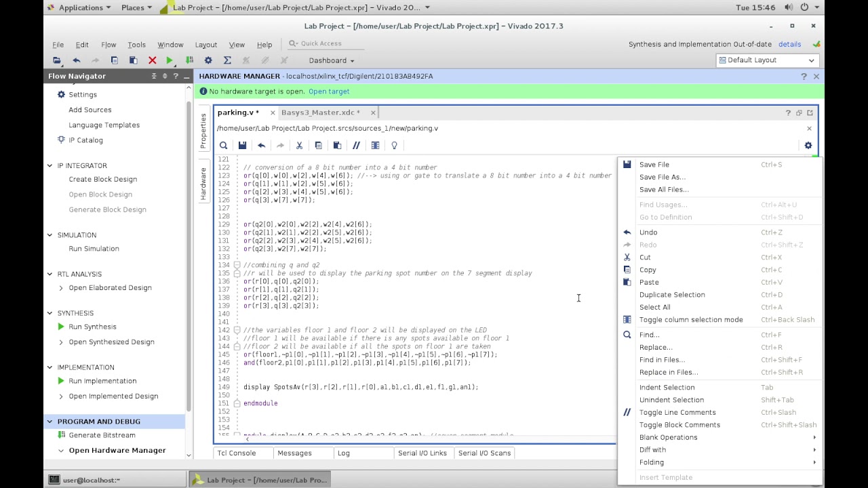
Task: Click the Save floppy icon in editor toolbar
Action: pos(242,145)
